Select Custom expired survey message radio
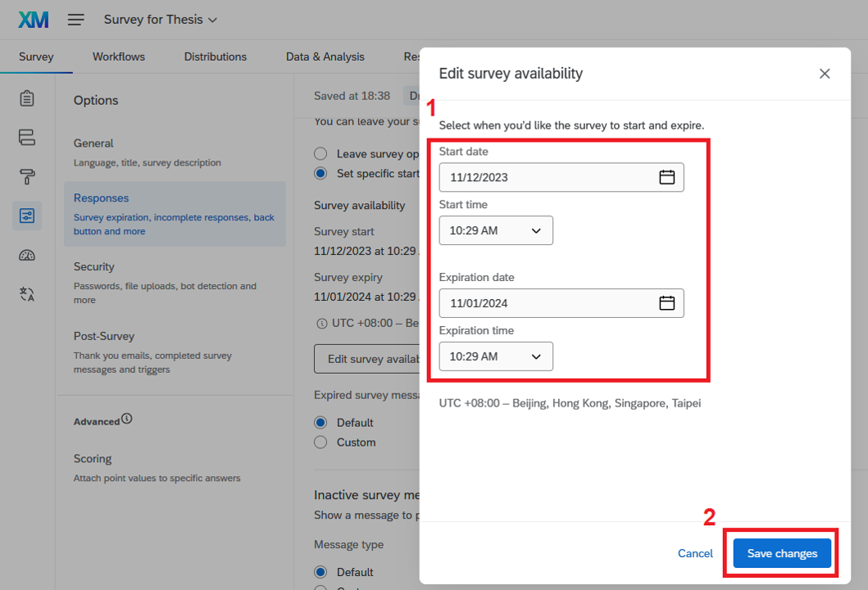The width and height of the screenshot is (868, 590). point(320,442)
